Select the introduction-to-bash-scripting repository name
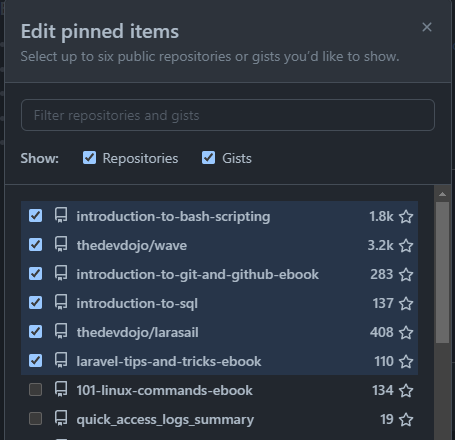The image size is (455, 440). coord(173,217)
